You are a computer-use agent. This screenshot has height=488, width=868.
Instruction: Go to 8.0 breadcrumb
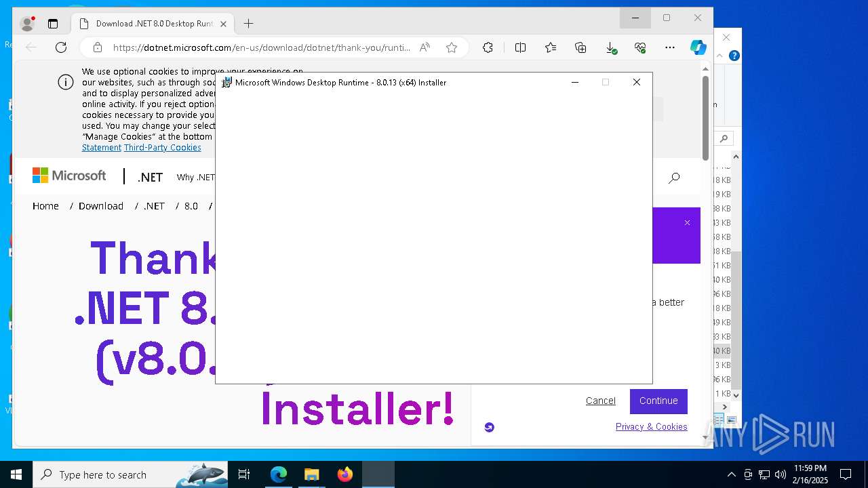191,206
